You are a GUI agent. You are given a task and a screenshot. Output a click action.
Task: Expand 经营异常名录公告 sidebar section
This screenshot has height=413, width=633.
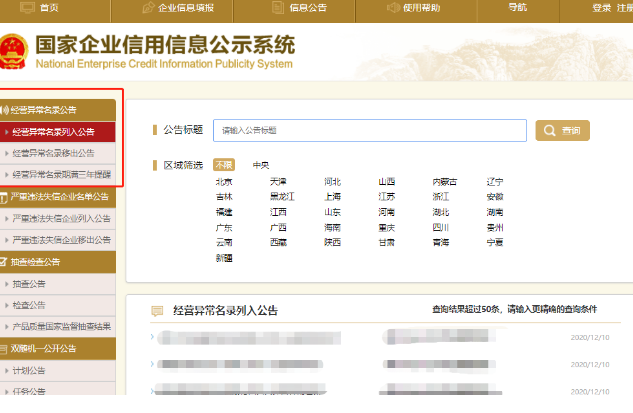(x=58, y=110)
